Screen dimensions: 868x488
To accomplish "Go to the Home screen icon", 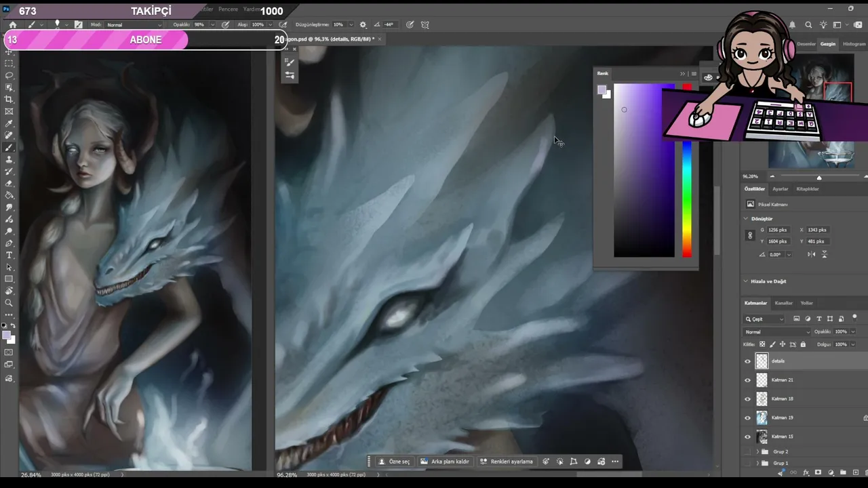I will click(x=12, y=25).
